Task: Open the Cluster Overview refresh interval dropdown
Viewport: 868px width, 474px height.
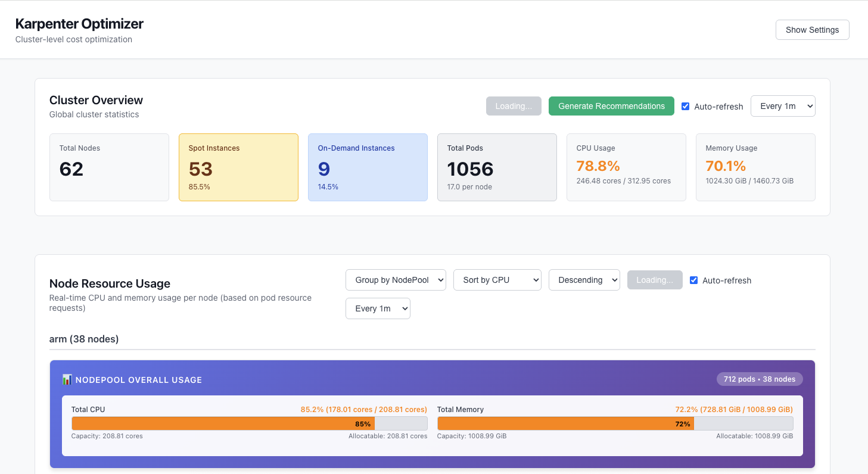Action: [783, 106]
